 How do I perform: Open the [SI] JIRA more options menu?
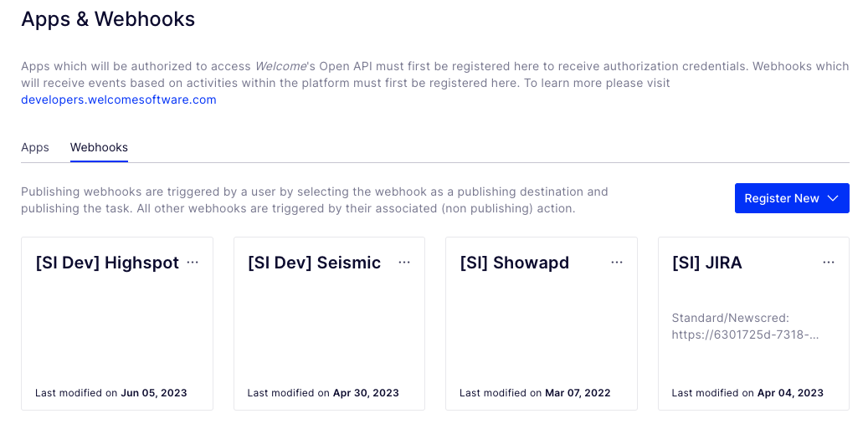(829, 263)
